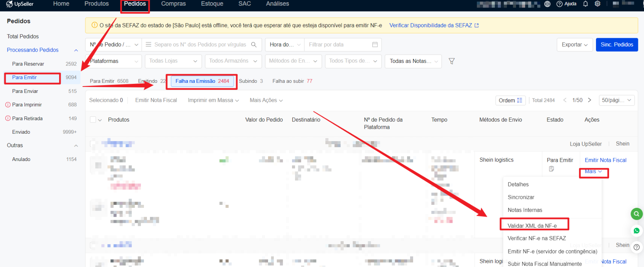Open floating help question mark icon
Image resolution: width=644 pixels, height=267 pixels.
[637, 247]
